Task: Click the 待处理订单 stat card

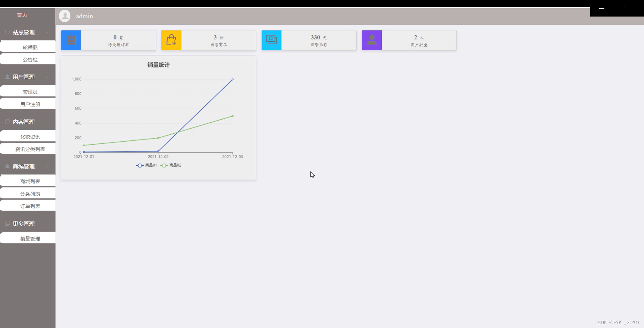Action: pos(109,40)
